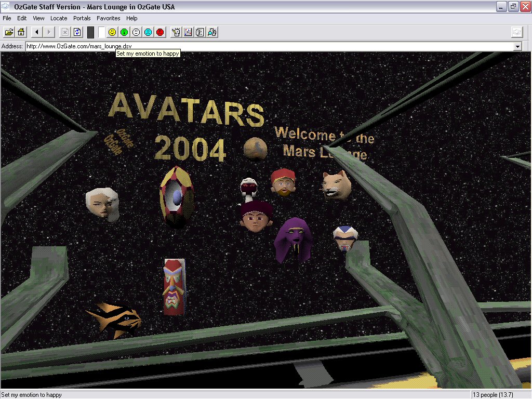Select the green surprised face emotion
Image resolution: width=532 pixels, height=399 pixels.
pyautogui.click(x=124, y=32)
